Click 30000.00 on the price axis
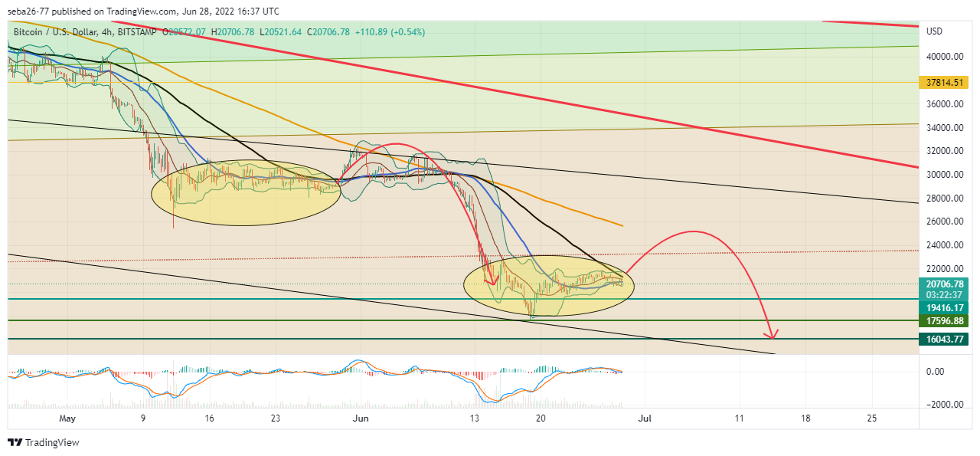This screenshot has width=980, height=456. coord(944,175)
